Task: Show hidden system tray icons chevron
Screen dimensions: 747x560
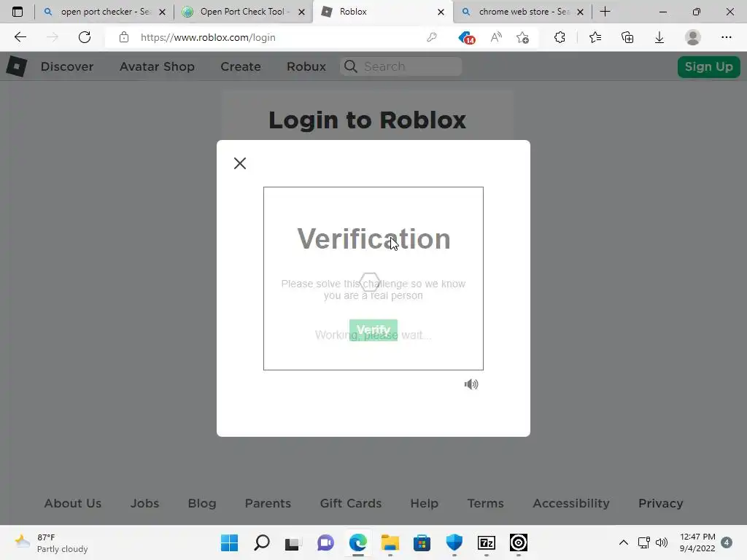Action: pyautogui.click(x=623, y=542)
